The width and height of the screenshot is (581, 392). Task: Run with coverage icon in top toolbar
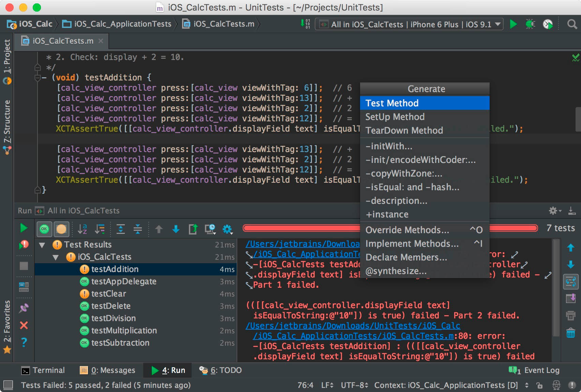point(548,24)
